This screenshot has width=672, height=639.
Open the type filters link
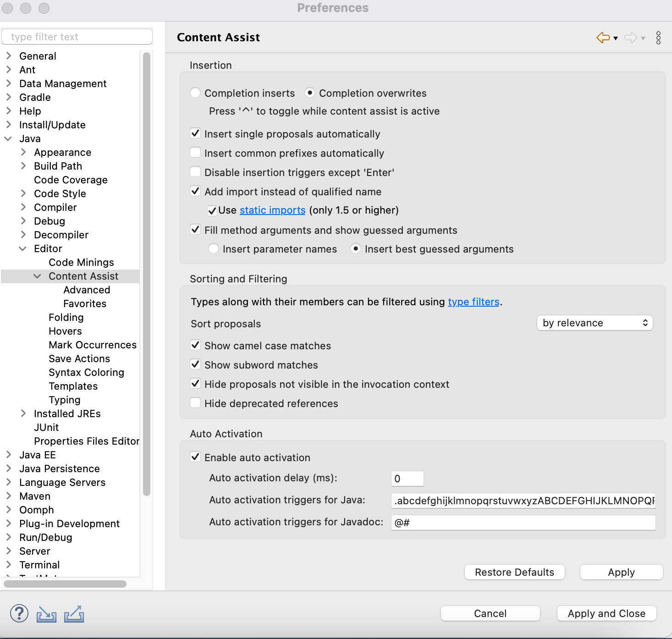click(474, 302)
